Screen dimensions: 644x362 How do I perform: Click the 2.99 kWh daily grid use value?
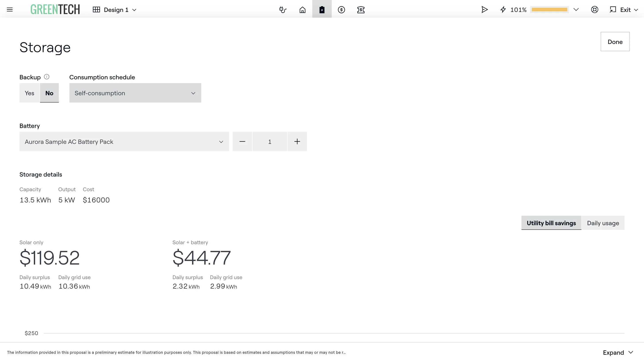coord(224,286)
